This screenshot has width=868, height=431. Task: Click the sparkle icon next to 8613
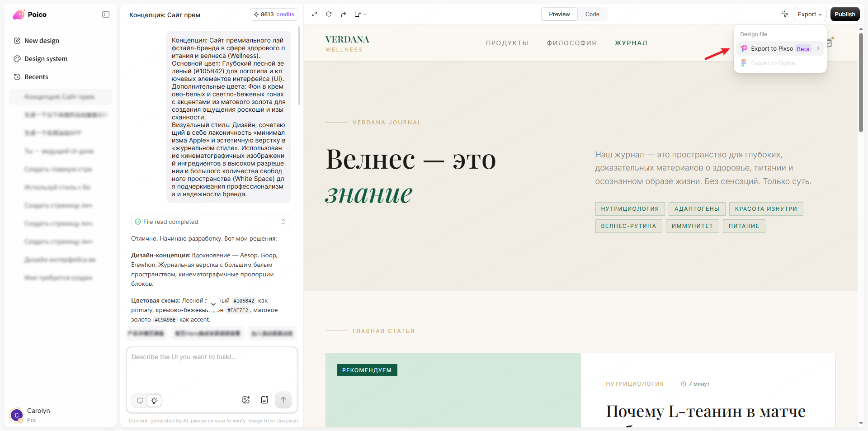(x=256, y=14)
